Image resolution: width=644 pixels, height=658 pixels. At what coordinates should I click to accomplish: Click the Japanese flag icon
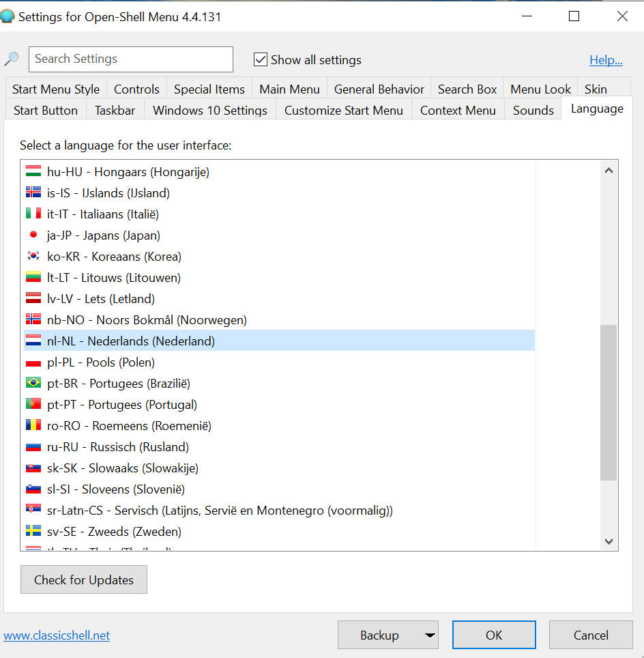click(x=33, y=235)
